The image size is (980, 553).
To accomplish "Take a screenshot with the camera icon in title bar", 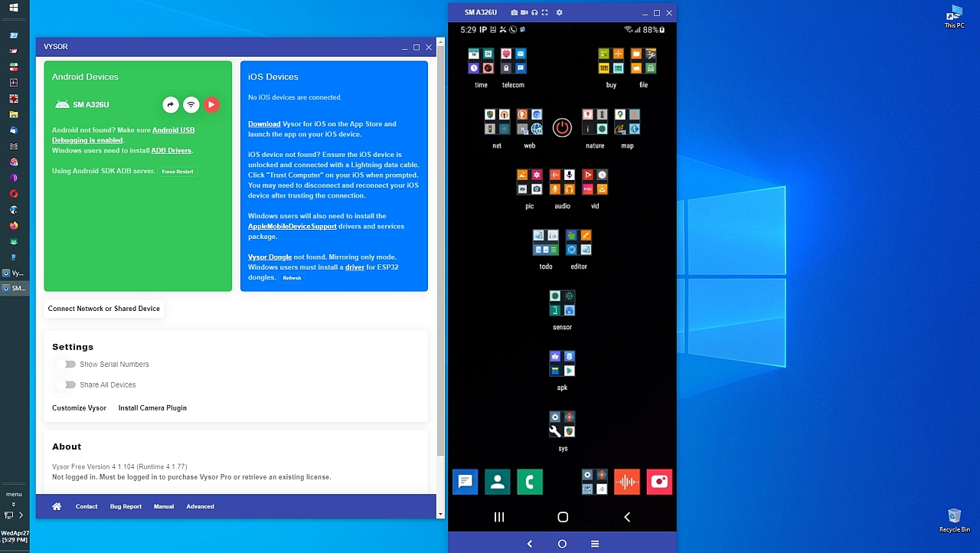I will (514, 12).
